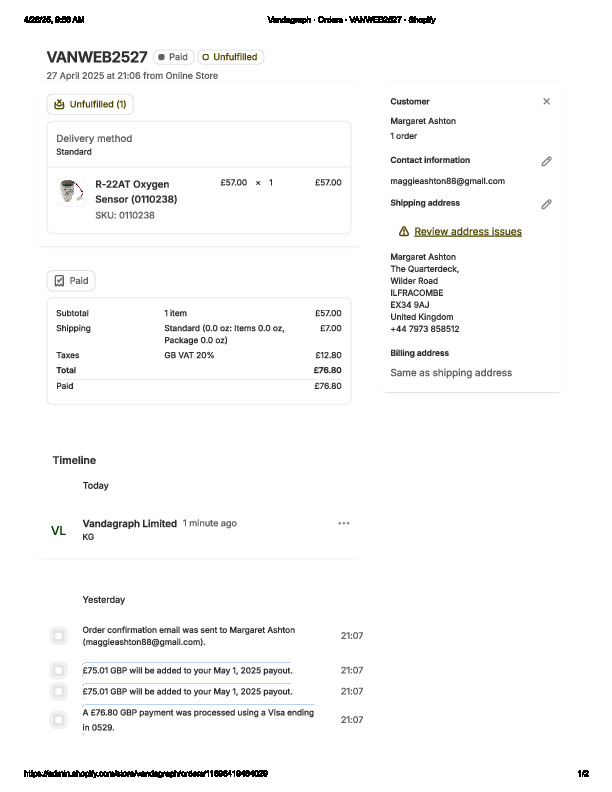Viewport: 612px width, 792px height.
Task: Close the Customer panel with the X
Action: pyautogui.click(x=546, y=101)
